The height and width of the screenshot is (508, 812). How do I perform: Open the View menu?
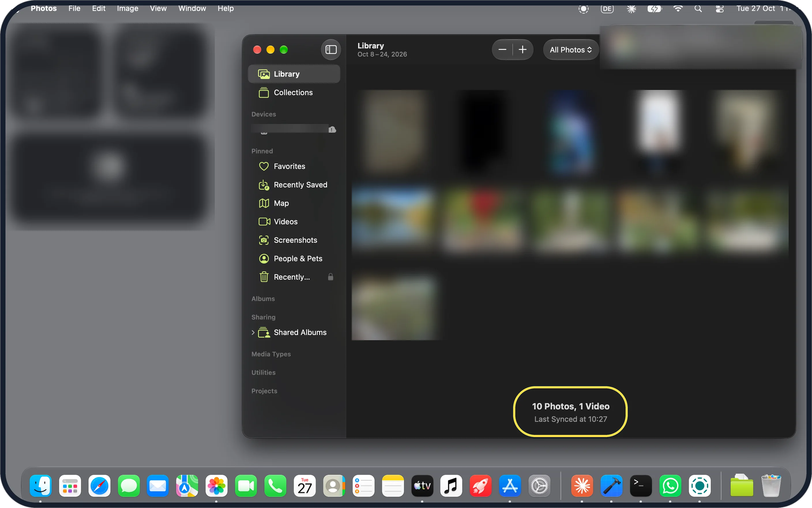pos(158,8)
